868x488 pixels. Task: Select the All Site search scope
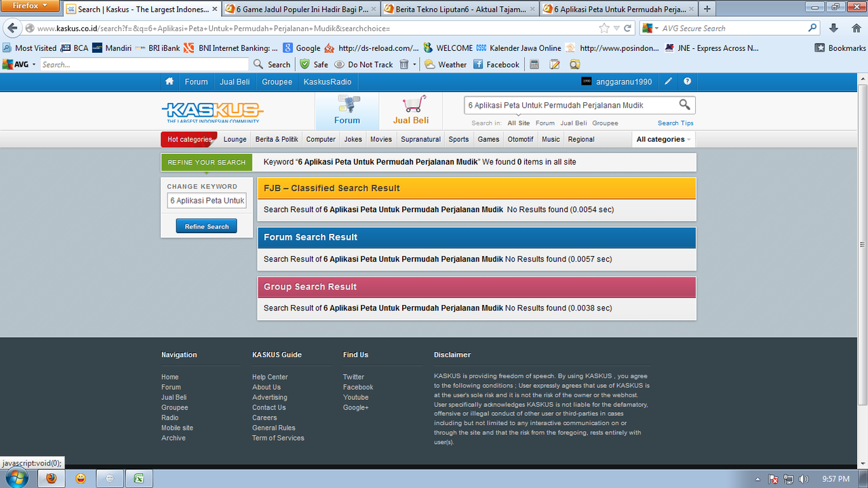[x=519, y=123]
